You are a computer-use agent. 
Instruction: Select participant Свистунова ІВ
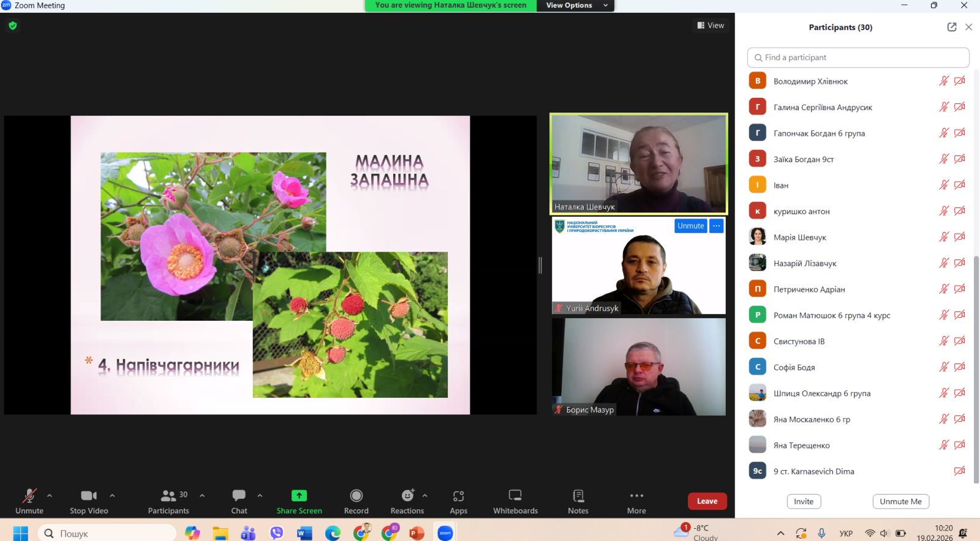click(858, 341)
